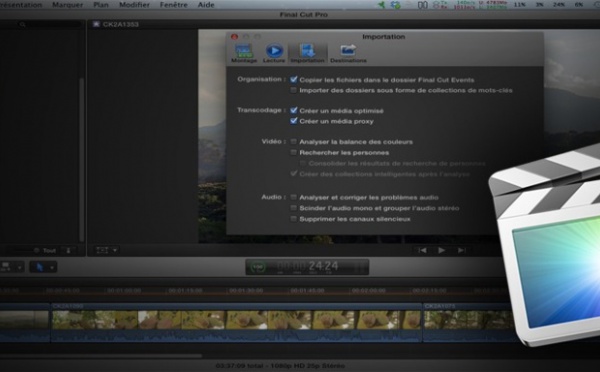Image resolution: width=600 pixels, height=372 pixels.
Task: Enable Analyser la balance des couleurs
Action: [293, 142]
